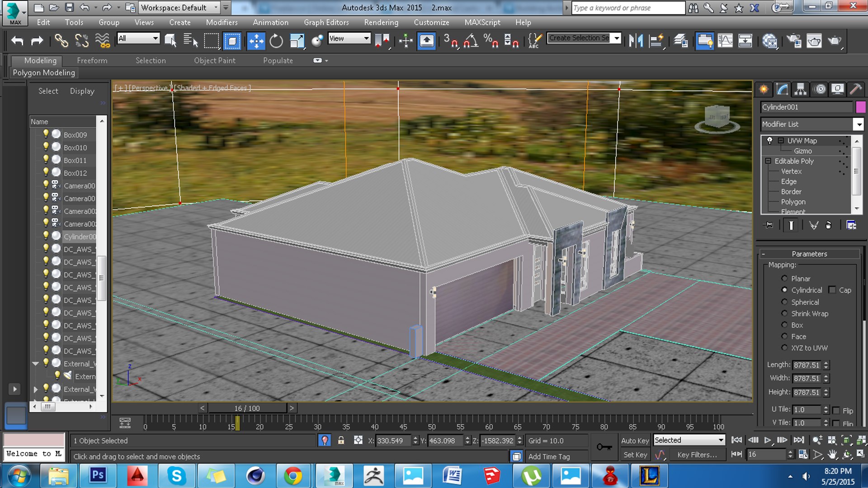Open the MAXScript menu
This screenshot has width=868, height=488.
click(482, 22)
